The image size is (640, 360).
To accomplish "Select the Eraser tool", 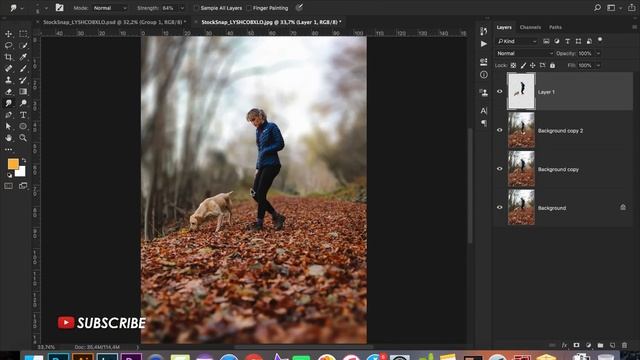I will pyautogui.click(x=9, y=92).
